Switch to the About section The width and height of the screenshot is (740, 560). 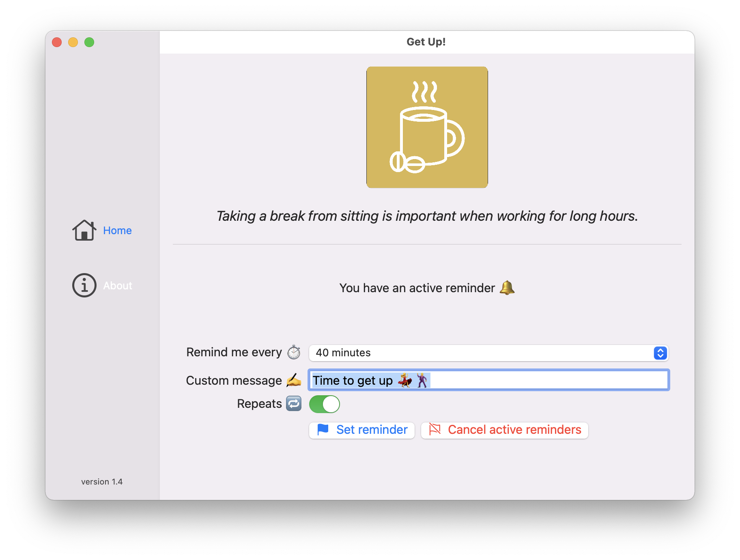click(x=117, y=285)
